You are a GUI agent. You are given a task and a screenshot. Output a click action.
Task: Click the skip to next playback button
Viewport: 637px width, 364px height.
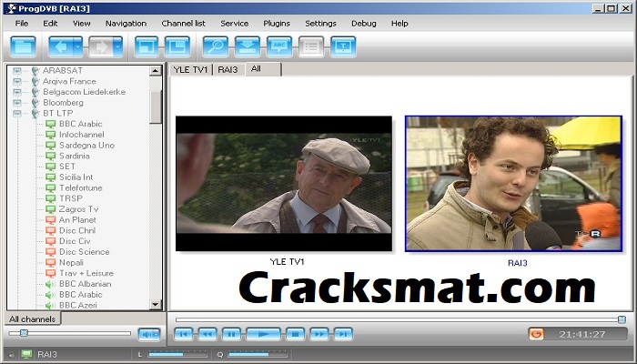pyautogui.click(x=343, y=334)
